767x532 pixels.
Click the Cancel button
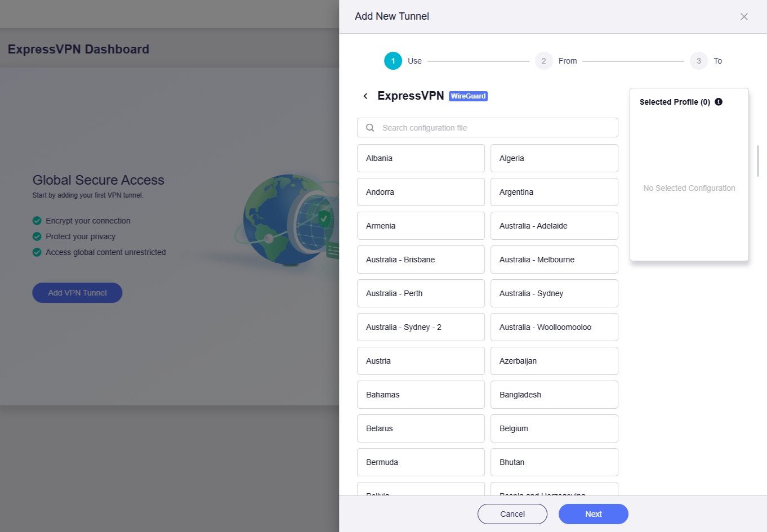tap(512, 514)
